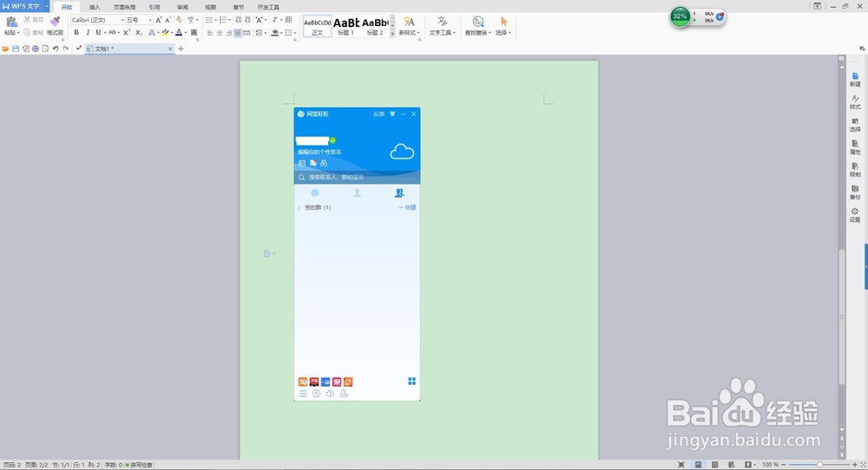Open bullet list dropdown arrow
Screen dimensions: 868x470
(214, 20)
